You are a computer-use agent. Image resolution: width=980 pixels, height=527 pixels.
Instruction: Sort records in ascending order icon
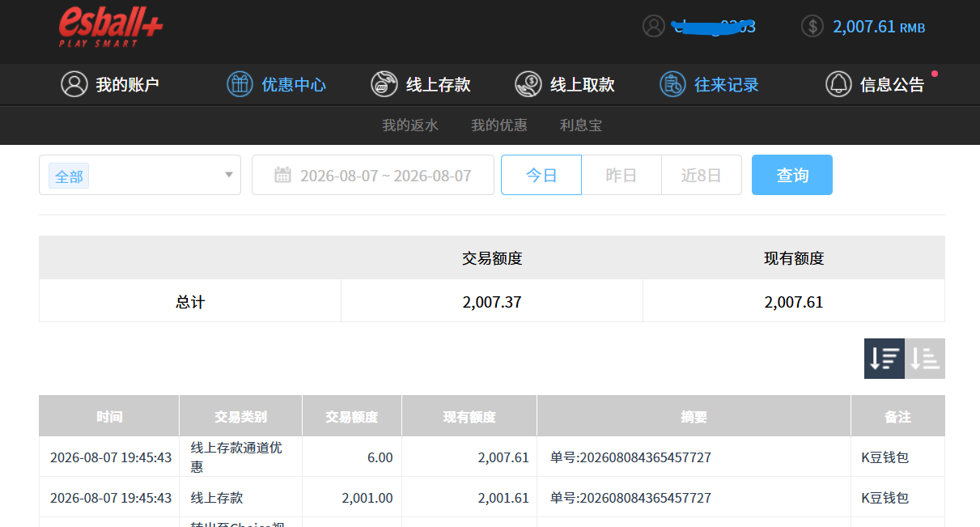pyautogui.click(x=925, y=359)
